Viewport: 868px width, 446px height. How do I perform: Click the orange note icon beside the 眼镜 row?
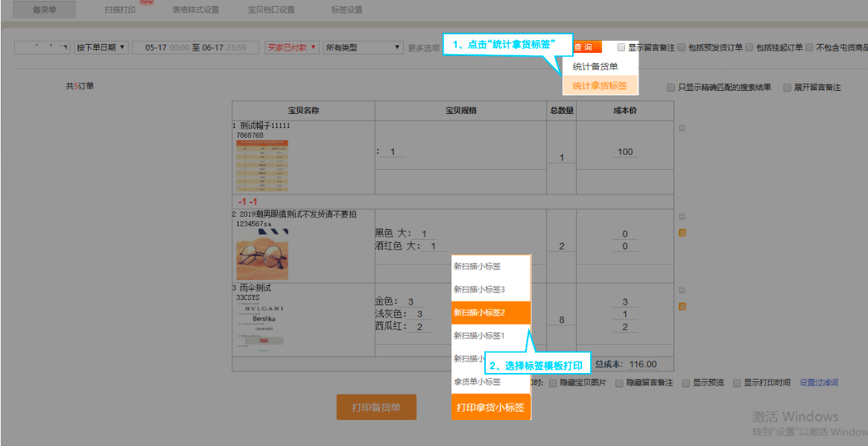(x=682, y=233)
